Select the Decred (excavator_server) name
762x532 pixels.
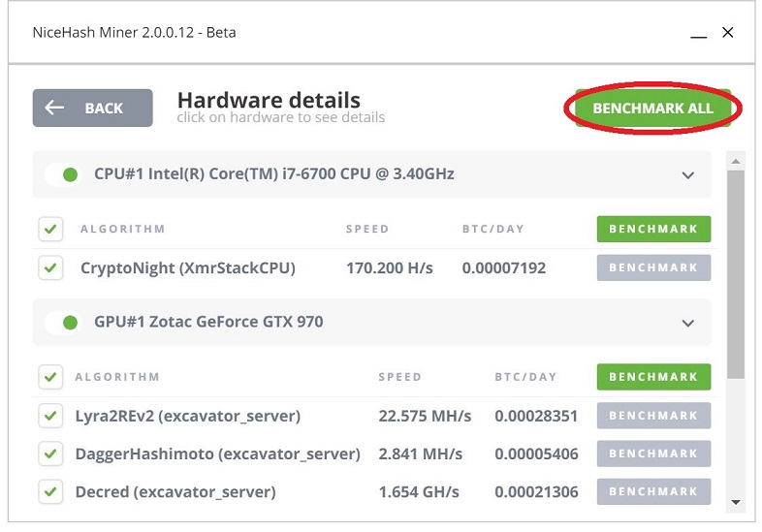(175, 492)
